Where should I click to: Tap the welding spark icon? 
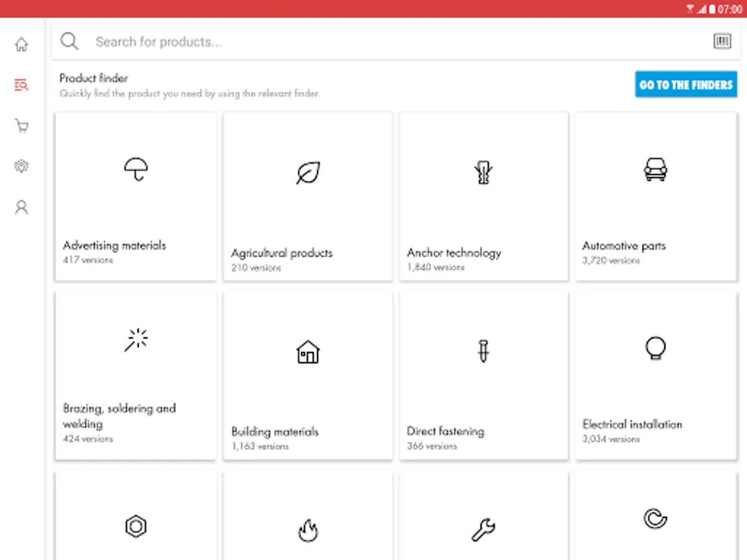[136, 340]
